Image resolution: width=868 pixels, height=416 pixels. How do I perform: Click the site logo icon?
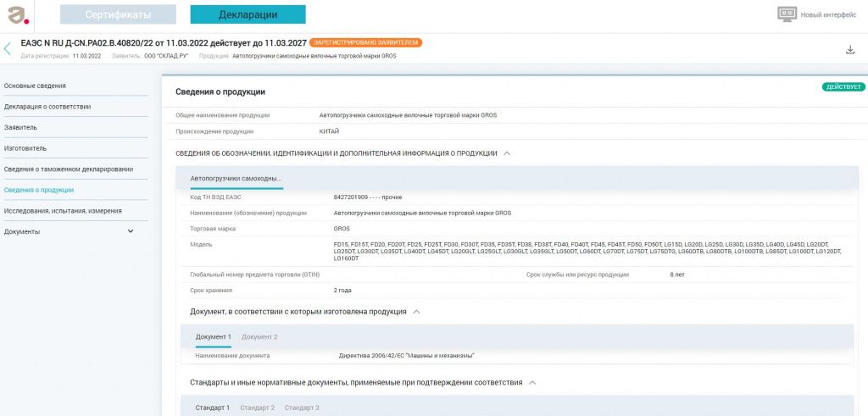tap(18, 15)
